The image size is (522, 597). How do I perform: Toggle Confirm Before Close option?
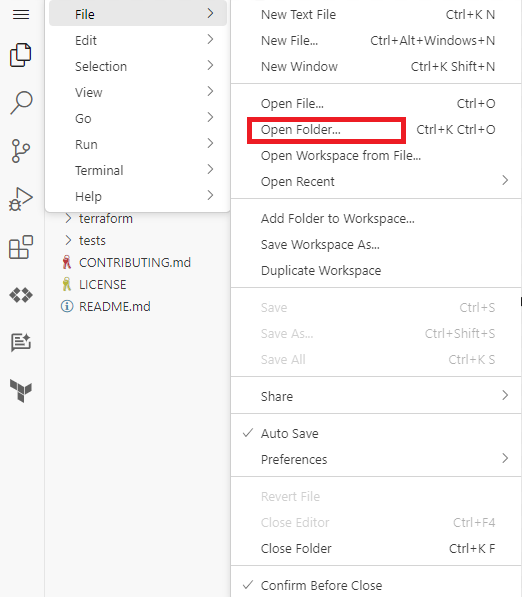coord(376,585)
